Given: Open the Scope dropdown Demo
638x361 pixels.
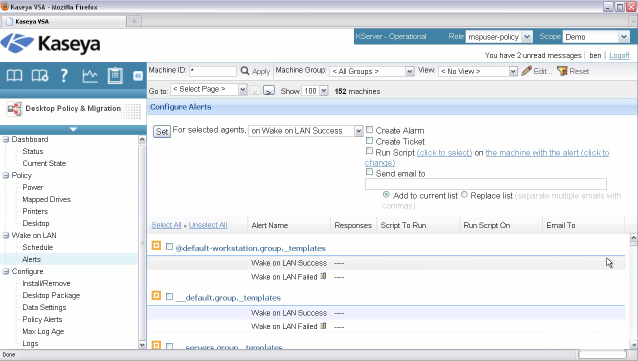Looking at the screenshot, I should (596, 37).
